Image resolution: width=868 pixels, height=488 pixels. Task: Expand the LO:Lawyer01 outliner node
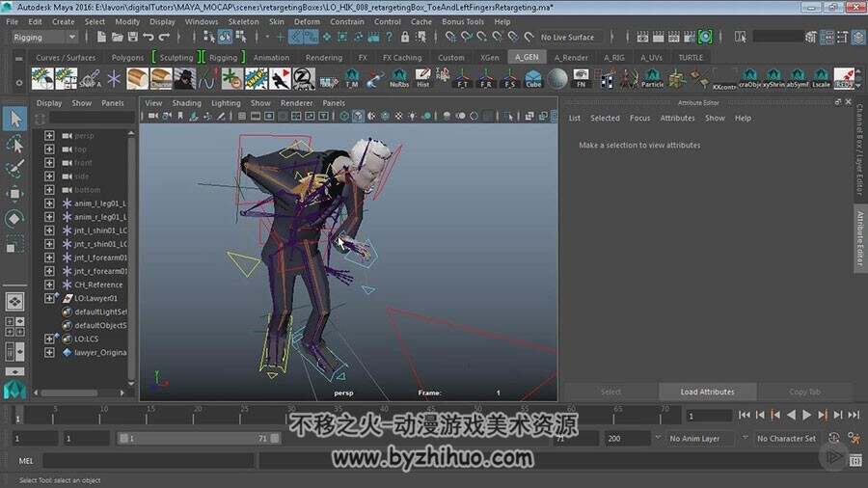click(x=49, y=298)
